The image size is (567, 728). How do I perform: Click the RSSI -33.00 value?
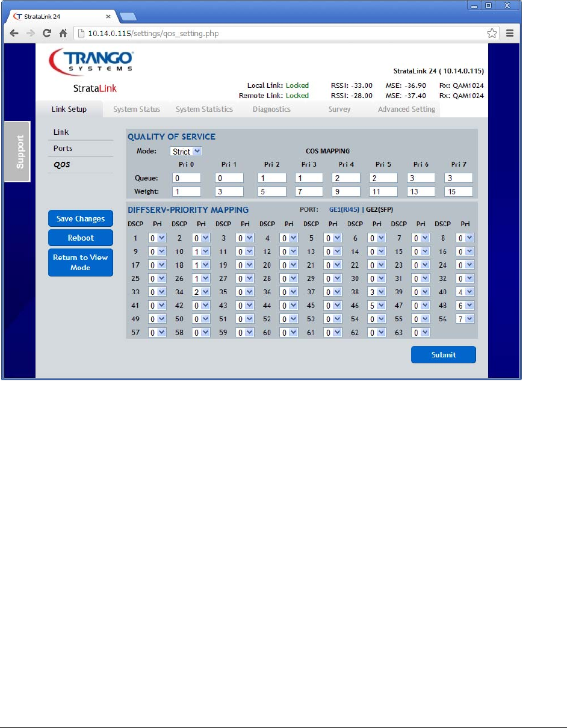click(362, 85)
